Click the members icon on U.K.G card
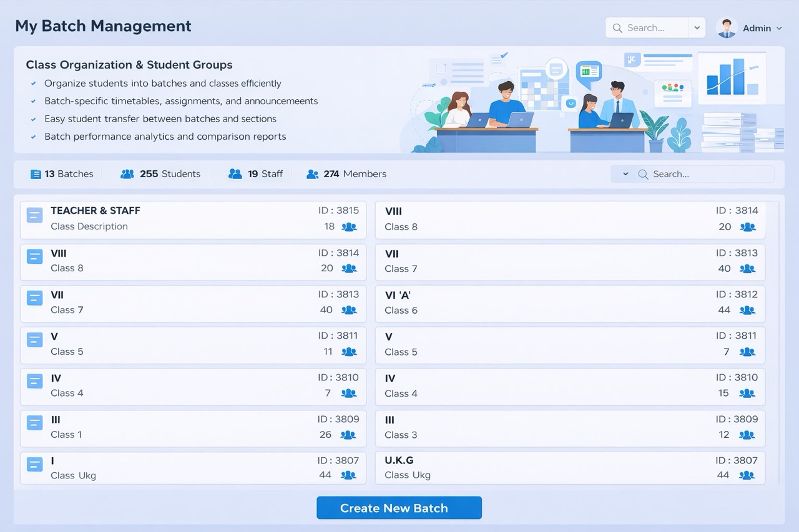 tap(747, 475)
